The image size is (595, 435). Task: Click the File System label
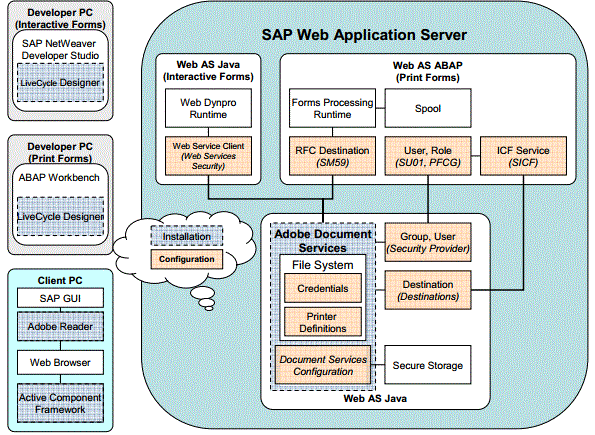[x=323, y=265]
